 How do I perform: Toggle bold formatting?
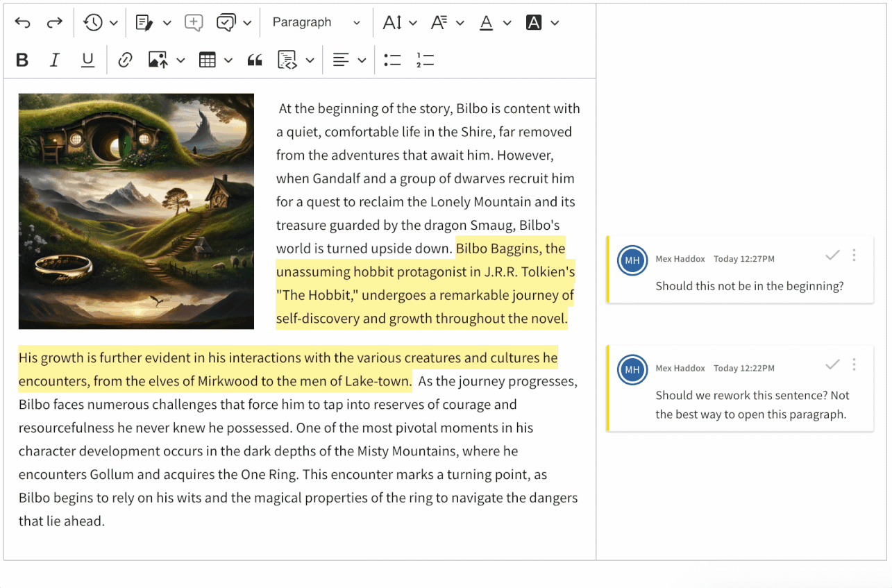(x=22, y=60)
